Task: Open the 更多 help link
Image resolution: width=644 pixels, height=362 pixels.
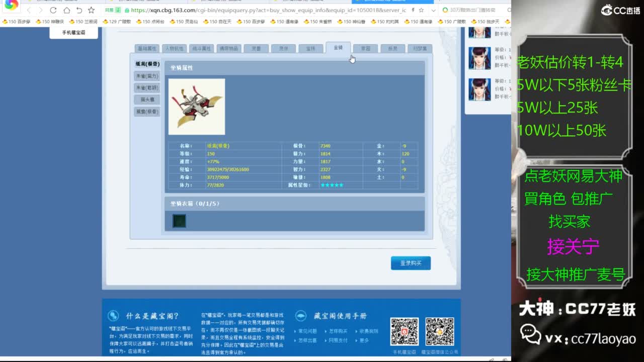Action: (364, 340)
